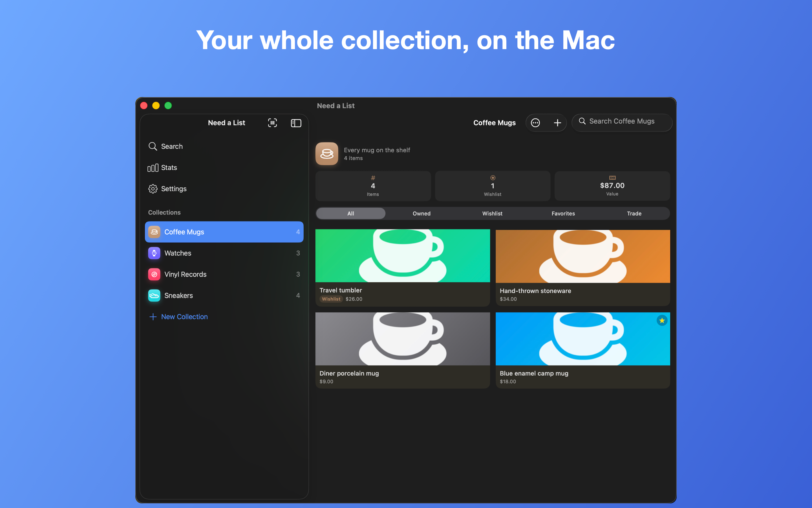
Task: Click the $18.00 price text
Action: coord(508,381)
